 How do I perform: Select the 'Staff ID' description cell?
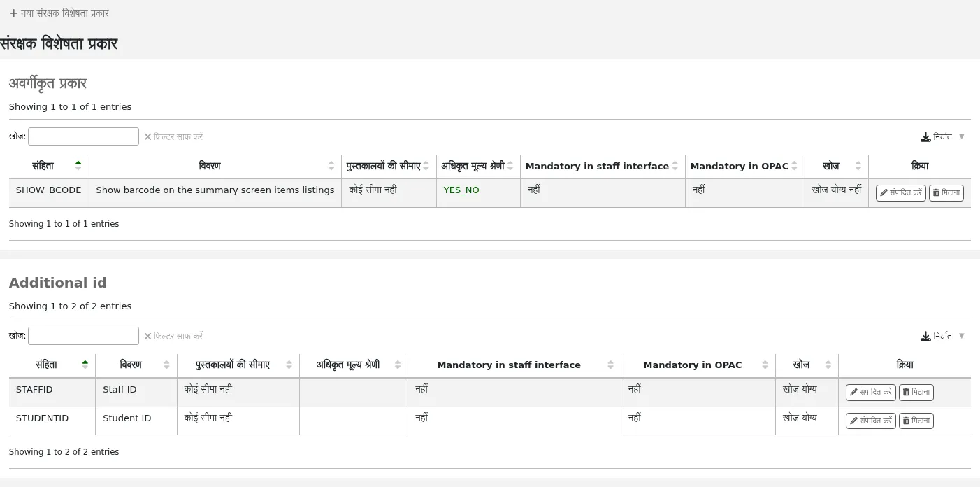[x=136, y=393]
